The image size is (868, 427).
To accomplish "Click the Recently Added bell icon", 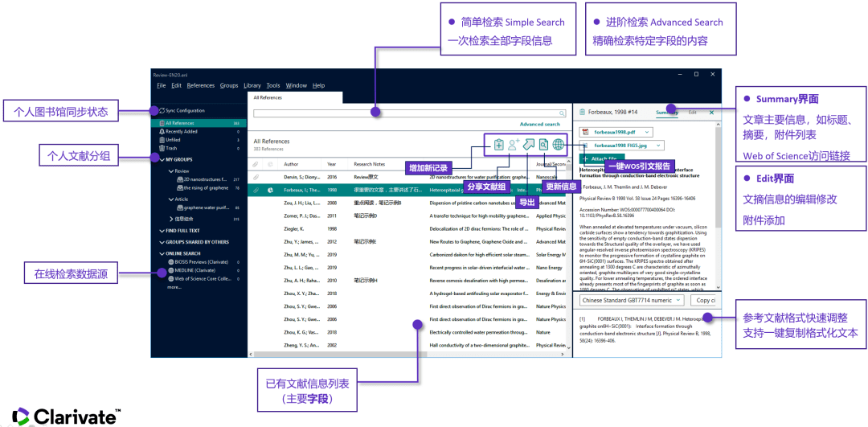I will coord(162,132).
